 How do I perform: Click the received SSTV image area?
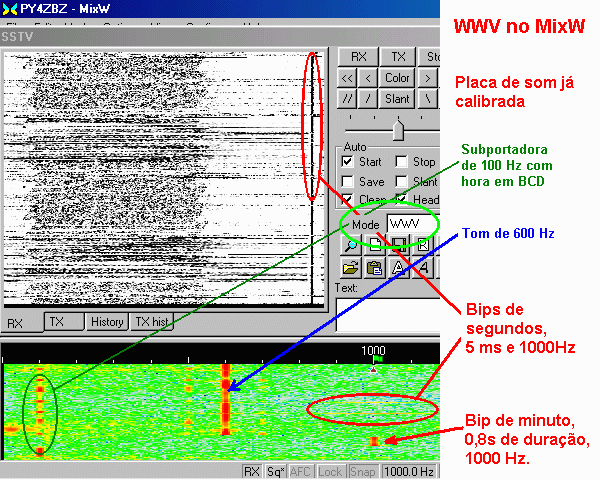[164, 178]
